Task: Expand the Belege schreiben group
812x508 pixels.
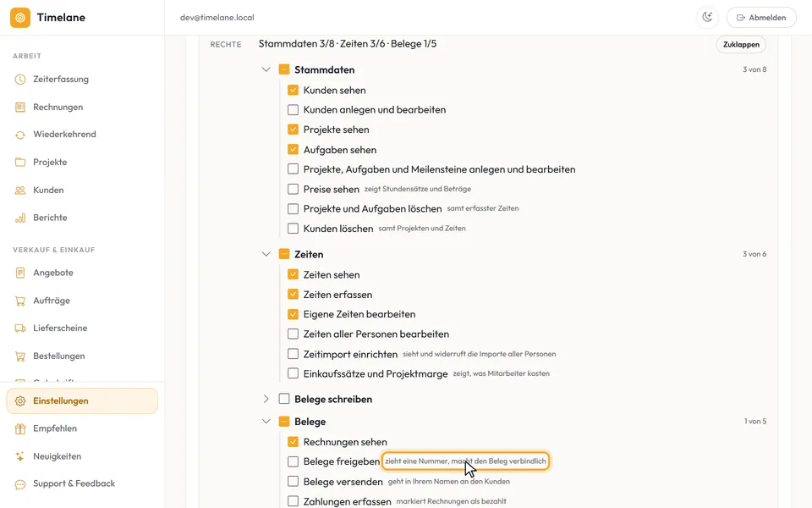Action: pos(266,399)
